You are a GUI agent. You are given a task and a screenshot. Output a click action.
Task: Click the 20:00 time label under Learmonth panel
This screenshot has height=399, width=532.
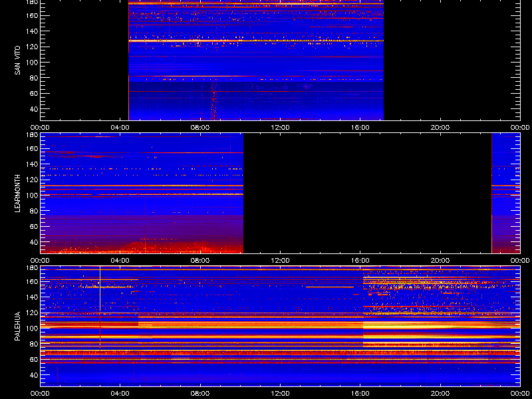[x=440, y=261]
